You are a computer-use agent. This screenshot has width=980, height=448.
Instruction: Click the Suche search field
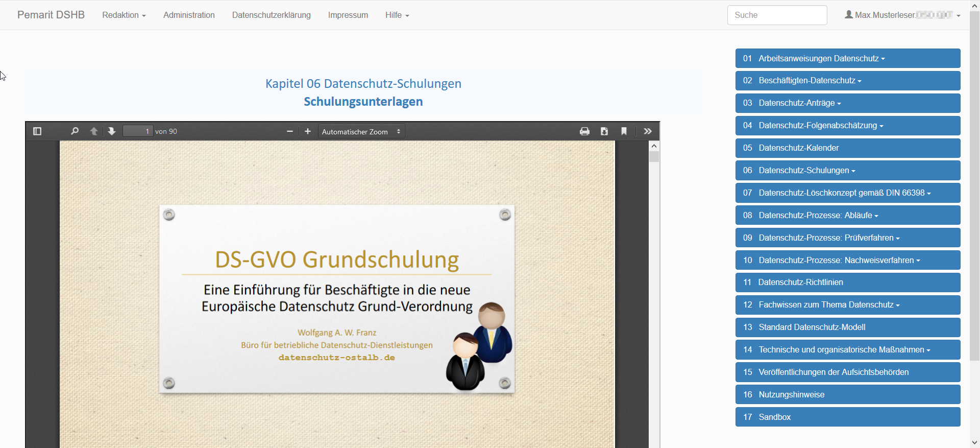(777, 15)
